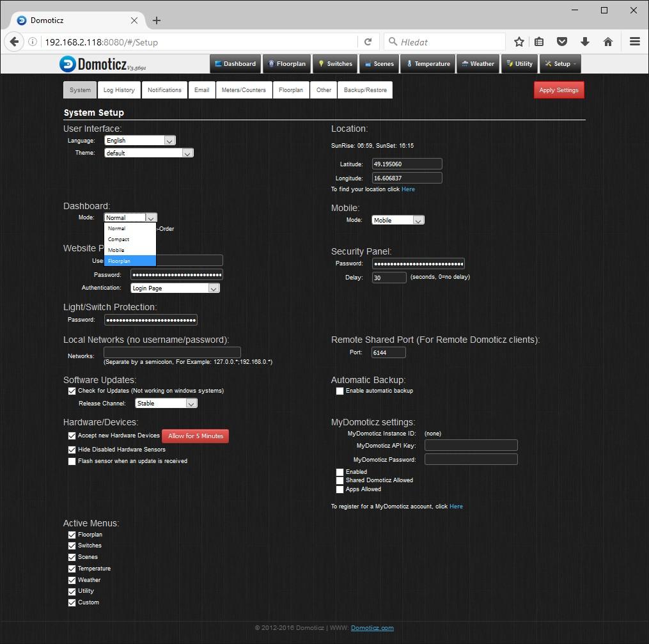Viewport: 649px width, 644px height.
Task: Uncheck Custom in Active Menus
Action: tap(72, 603)
